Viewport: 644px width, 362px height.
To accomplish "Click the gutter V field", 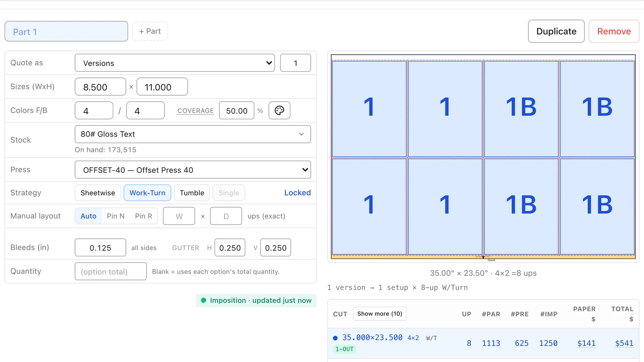I will (x=275, y=248).
